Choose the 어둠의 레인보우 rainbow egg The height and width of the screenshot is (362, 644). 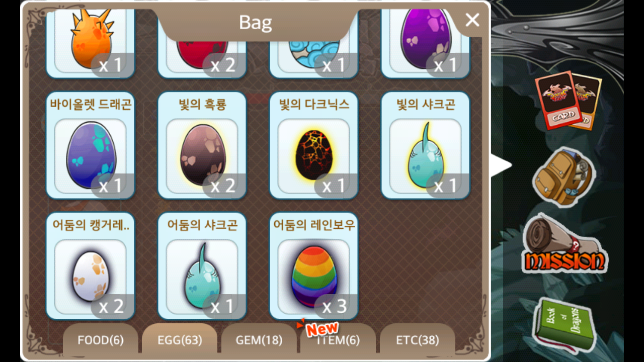point(314,266)
